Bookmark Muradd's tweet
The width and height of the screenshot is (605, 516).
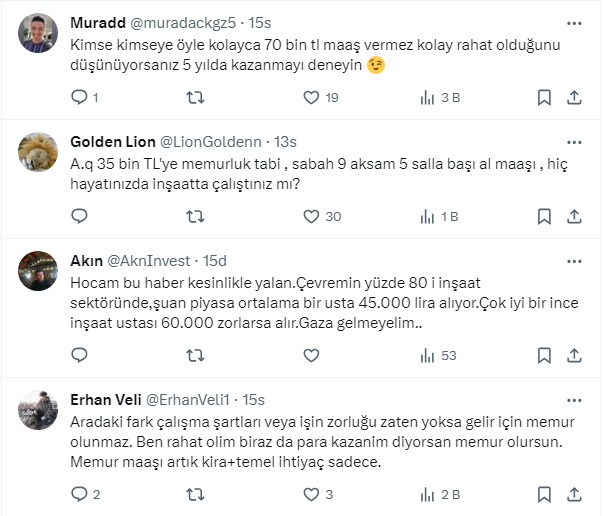(544, 98)
